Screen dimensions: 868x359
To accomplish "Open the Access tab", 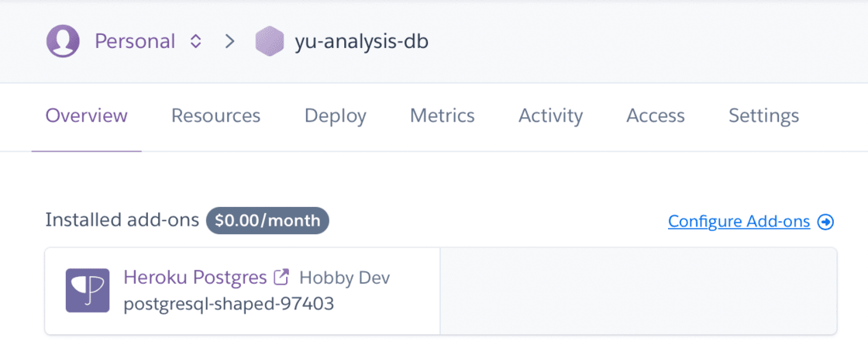I will pos(655,116).
